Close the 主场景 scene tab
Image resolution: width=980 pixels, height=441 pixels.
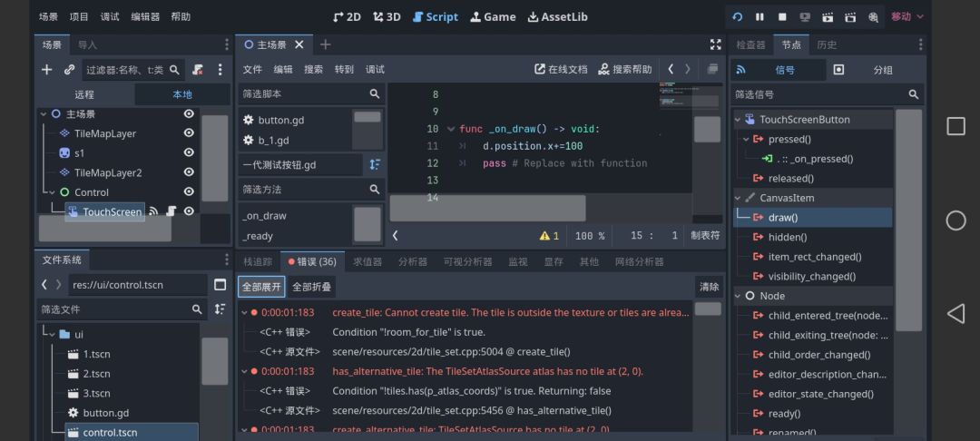(299, 44)
